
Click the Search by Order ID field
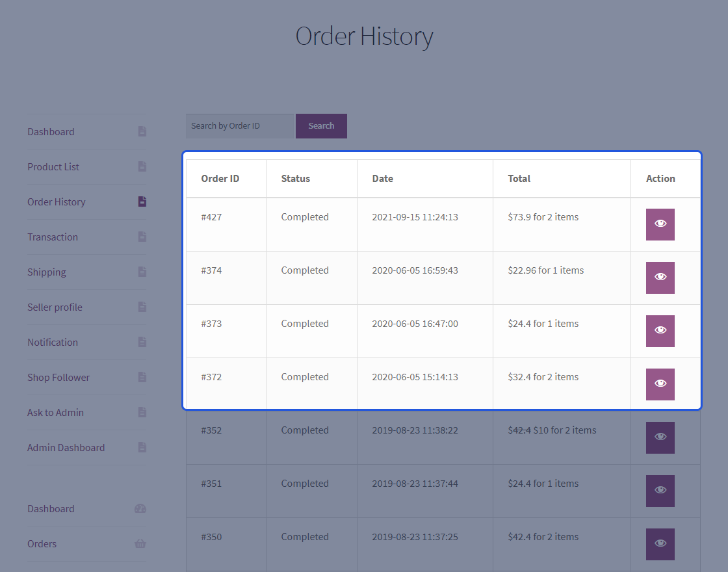point(240,125)
